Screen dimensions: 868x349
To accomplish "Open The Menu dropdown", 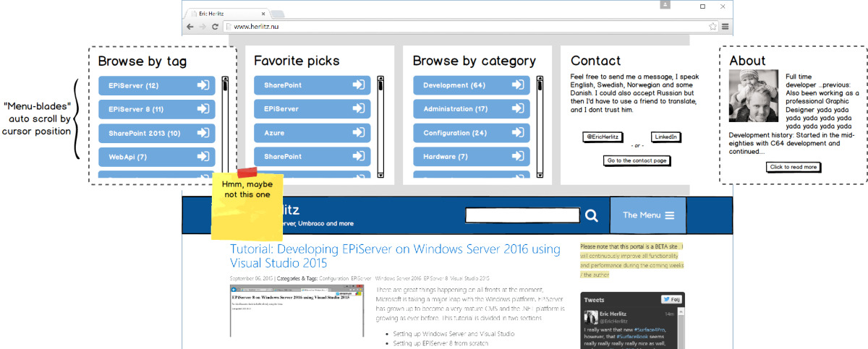I will (x=648, y=215).
